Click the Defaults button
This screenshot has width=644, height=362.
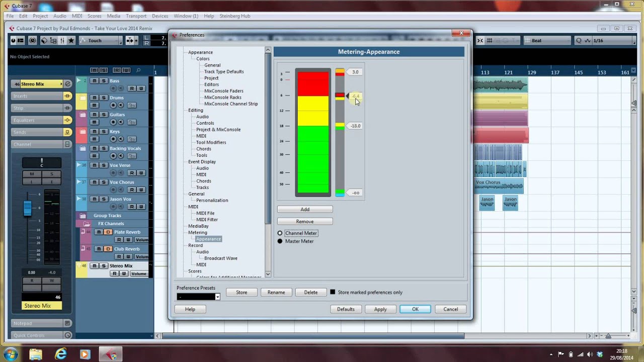click(346, 309)
